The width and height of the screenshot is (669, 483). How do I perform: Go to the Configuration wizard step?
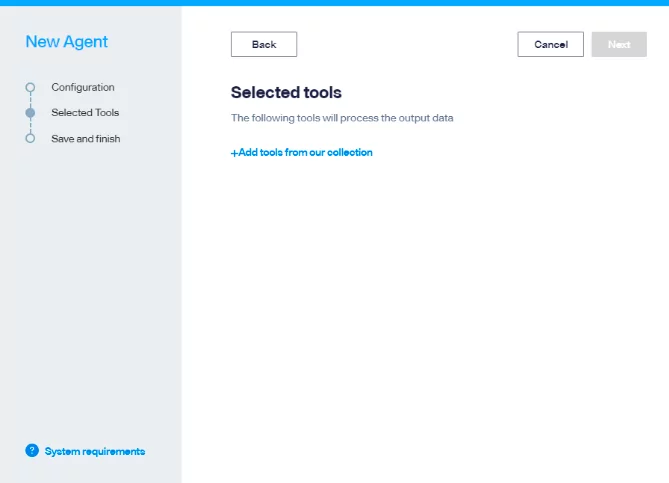click(x=83, y=87)
